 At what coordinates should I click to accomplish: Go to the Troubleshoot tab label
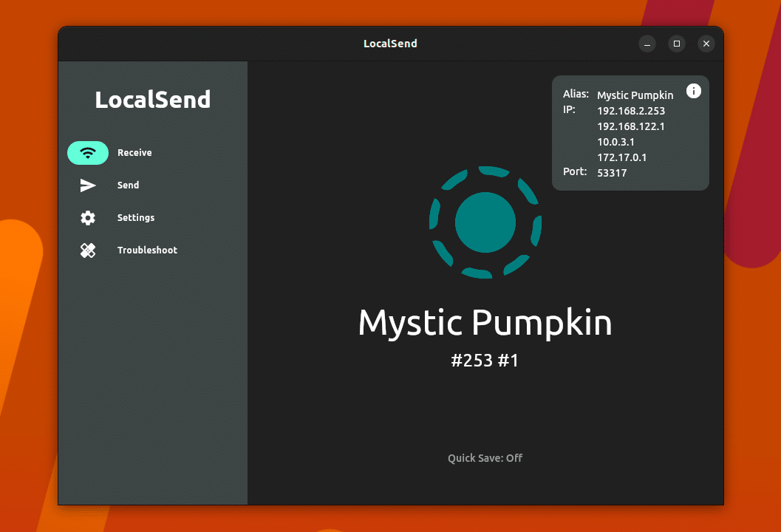(x=147, y=250)
